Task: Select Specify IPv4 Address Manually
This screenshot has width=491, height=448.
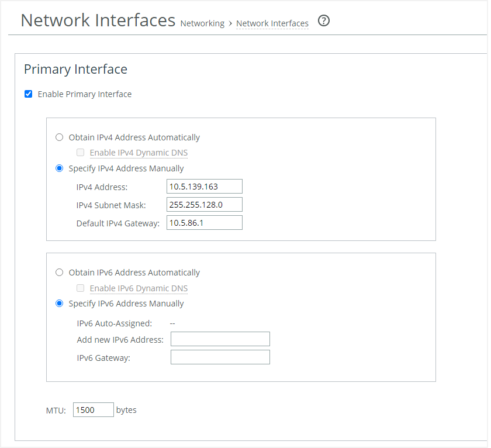Action: coord(59,168)
